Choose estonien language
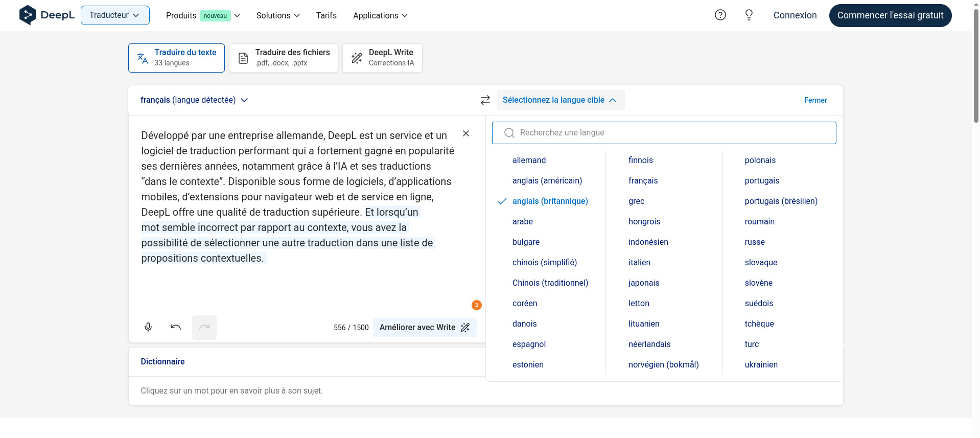Screen dimensions: 980x438 pos(528,364)
